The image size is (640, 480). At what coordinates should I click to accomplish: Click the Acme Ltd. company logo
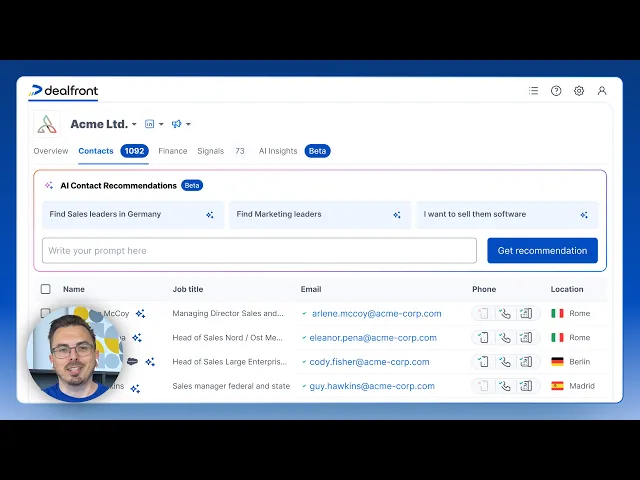click(x=47, y=124)
